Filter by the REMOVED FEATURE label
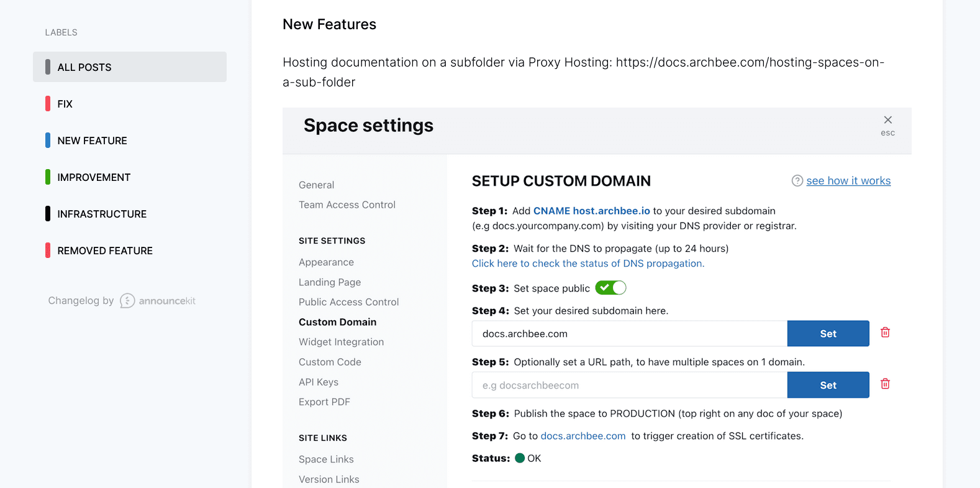Viewport: 980px width, 488px height. 105,251
